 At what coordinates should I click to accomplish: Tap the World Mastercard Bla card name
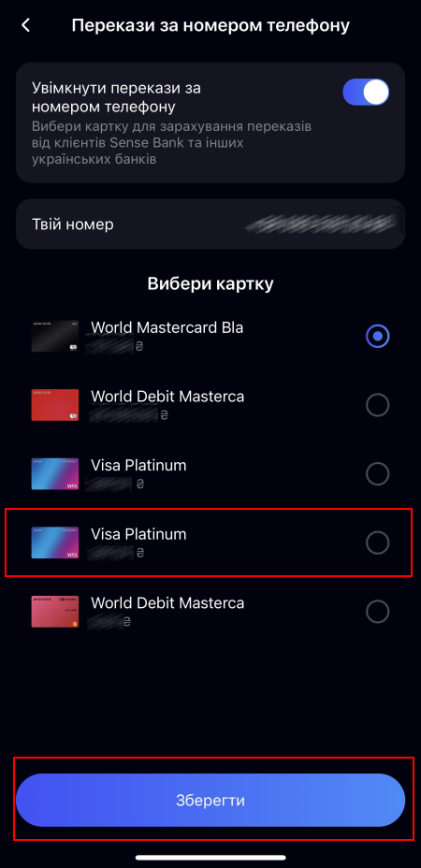coord(167,327)
